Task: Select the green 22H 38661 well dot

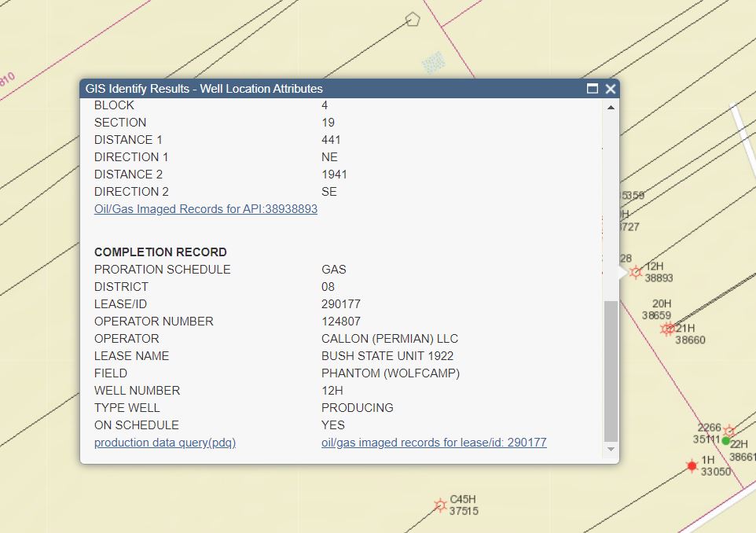Action: click(x=725, y=440)
